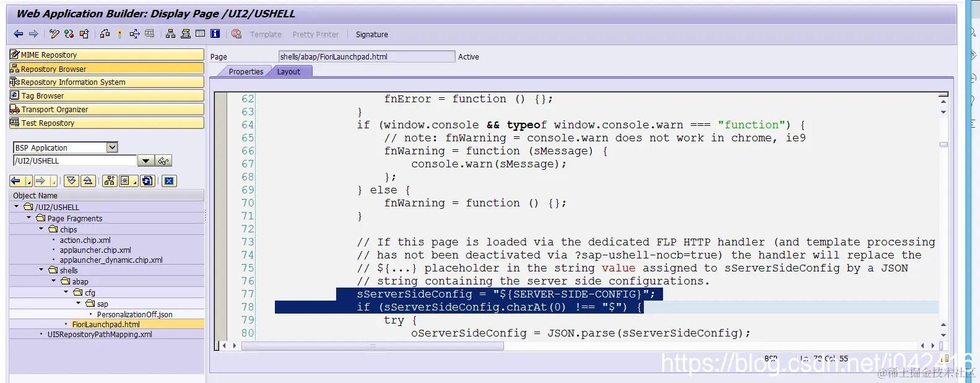Open the Repository Browser

[106, 69]
